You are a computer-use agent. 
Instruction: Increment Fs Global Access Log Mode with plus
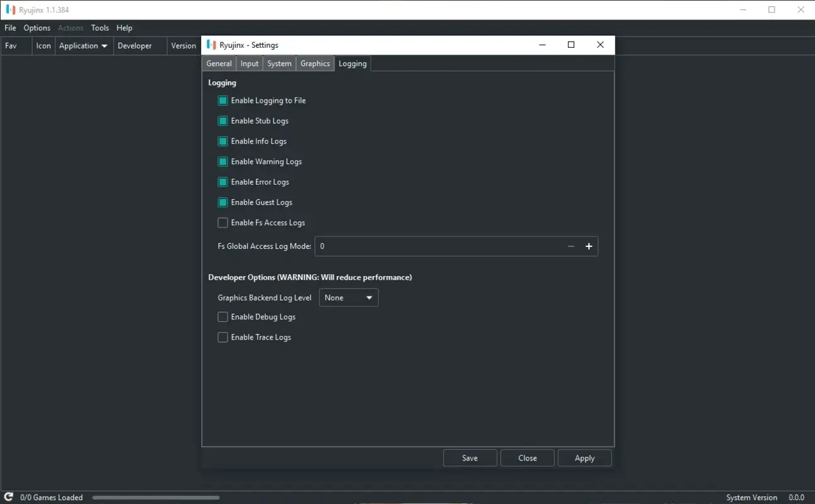point(589,246)
